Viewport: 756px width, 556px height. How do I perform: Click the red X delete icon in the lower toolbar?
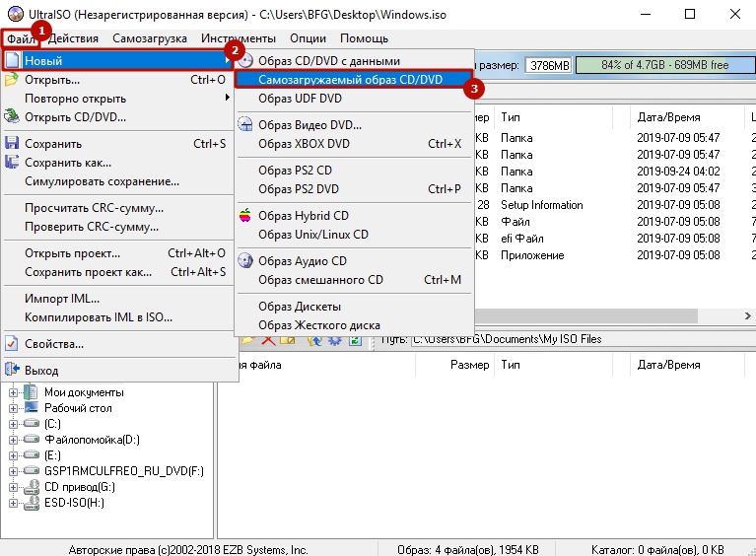point(268,340)
